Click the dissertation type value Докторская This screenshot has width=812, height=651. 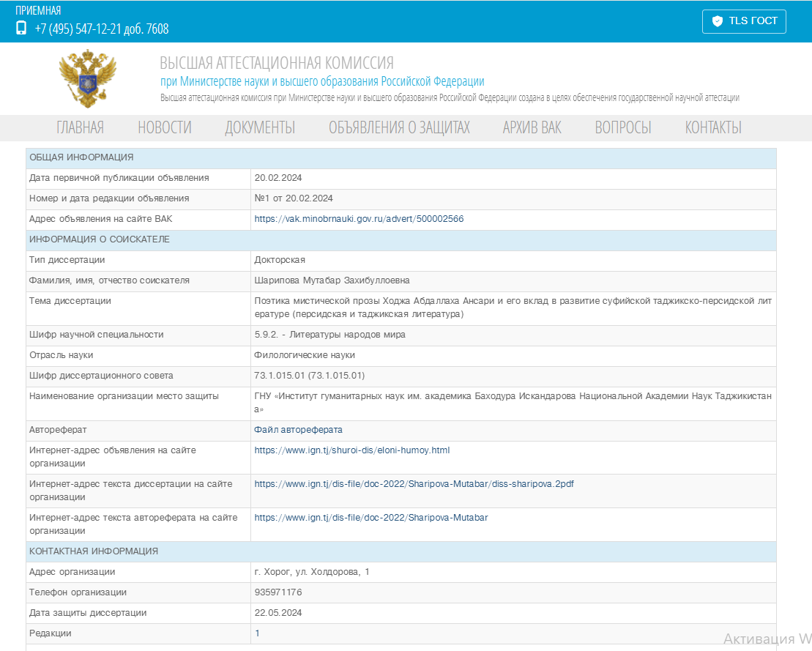coord(280,260)
